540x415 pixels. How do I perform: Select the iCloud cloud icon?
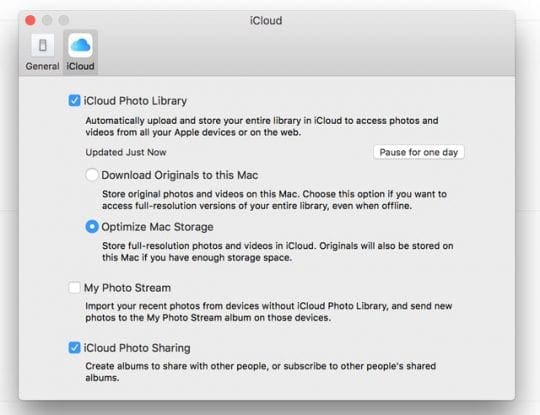tap(80, 45)
